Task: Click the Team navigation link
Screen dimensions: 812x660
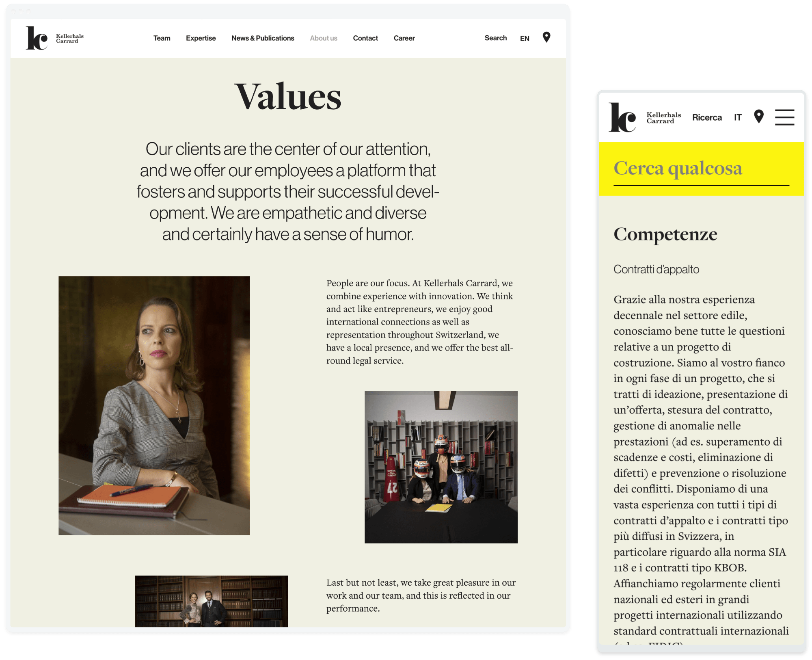Action: pyautogui.click(x=161, y=39)
